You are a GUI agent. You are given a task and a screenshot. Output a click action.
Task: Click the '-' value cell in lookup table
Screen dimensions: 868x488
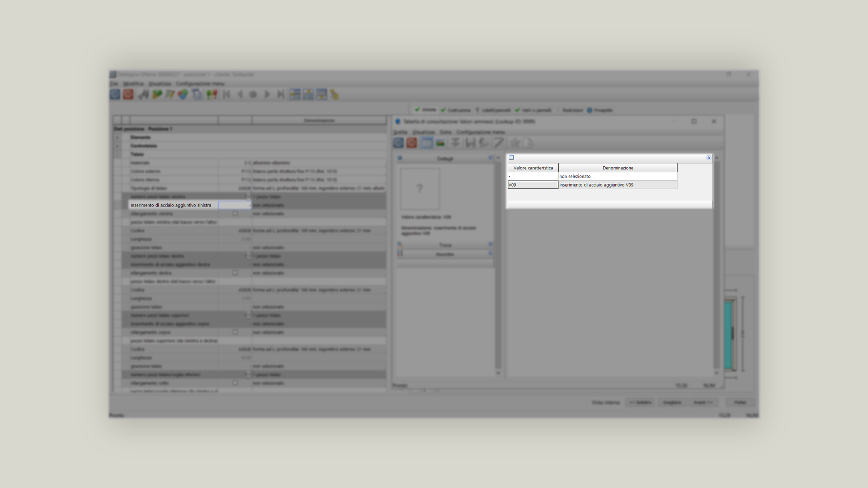click(x=533, y=176)
